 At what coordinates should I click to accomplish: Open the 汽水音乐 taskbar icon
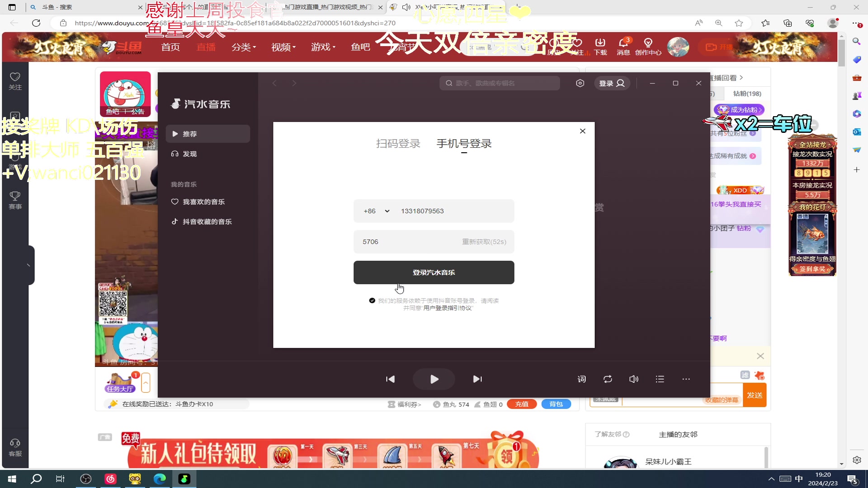[184, 479]
